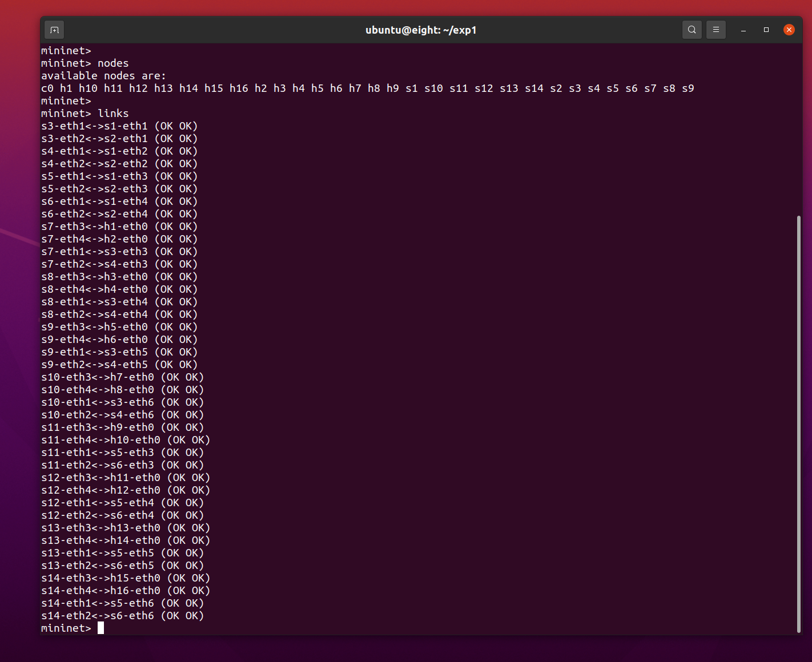Click the line s13-eth1<->s5-eth5
This screenshot has height=662, width=812.
123,553
